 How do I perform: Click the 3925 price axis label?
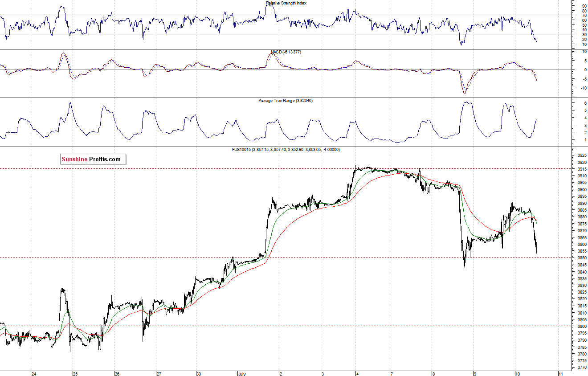click(581, 155)
